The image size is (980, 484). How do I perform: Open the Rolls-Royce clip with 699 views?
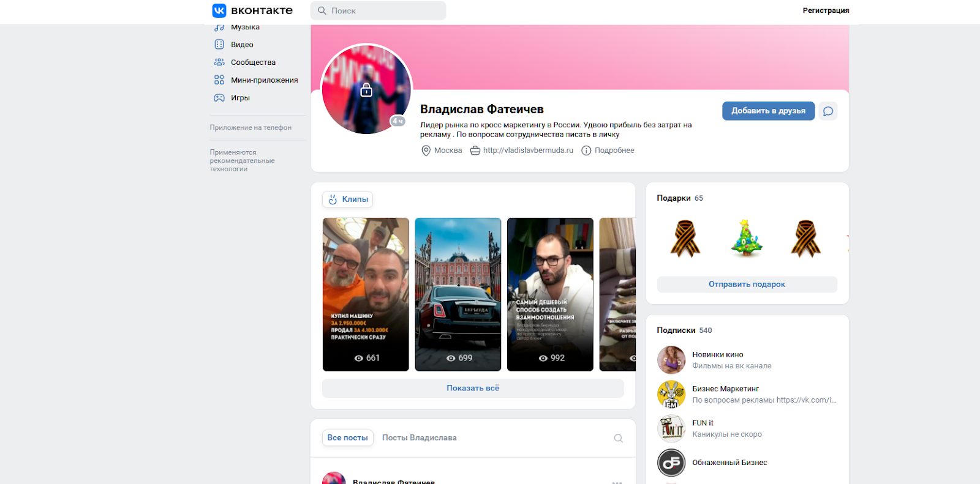458,294
